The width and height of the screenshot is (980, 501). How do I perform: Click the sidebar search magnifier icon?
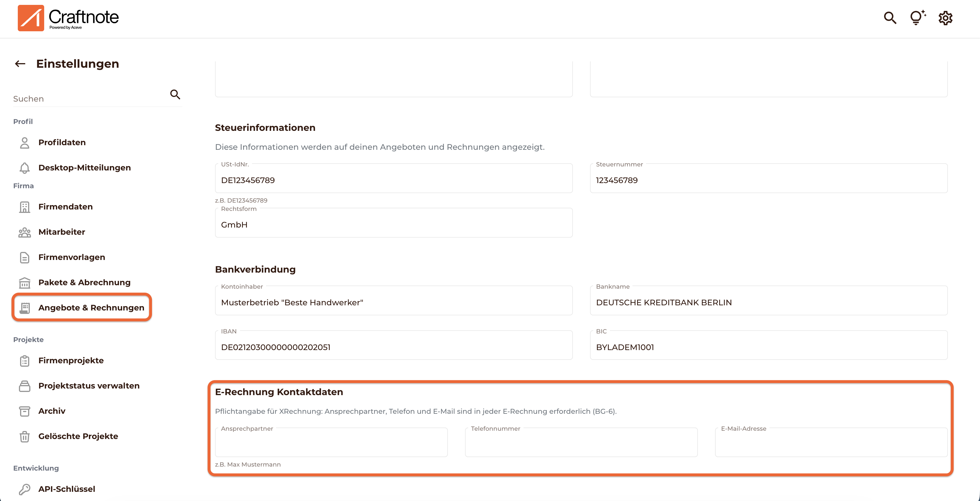[x=175, y=94]
